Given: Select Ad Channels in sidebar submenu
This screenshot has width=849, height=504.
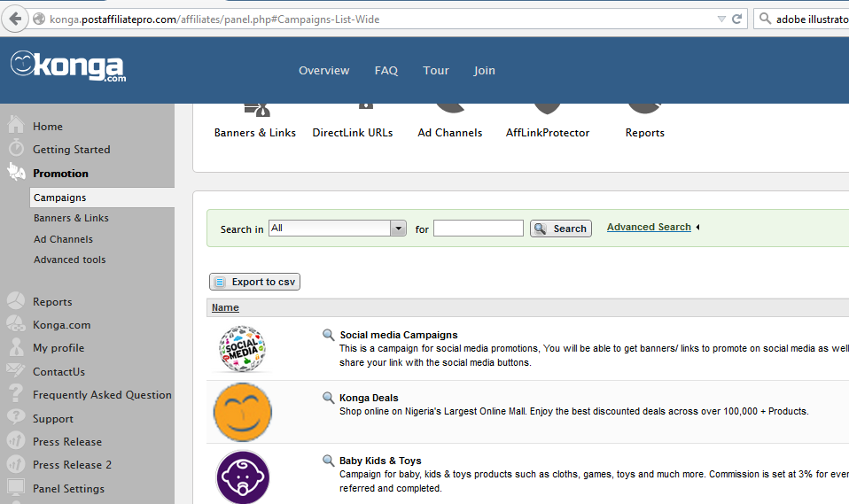Looking at the screenshot, I should (63, 239).
